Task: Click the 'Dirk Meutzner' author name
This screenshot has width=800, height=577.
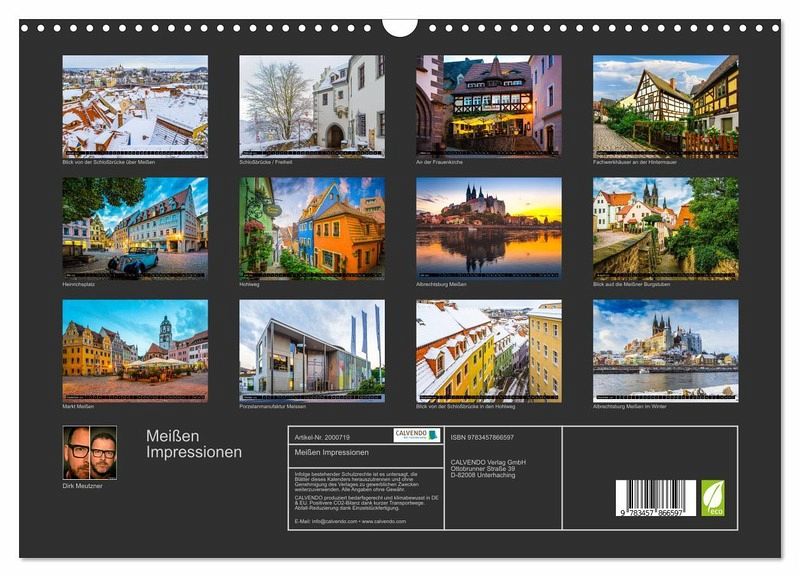Action: [x=82, y=486]
